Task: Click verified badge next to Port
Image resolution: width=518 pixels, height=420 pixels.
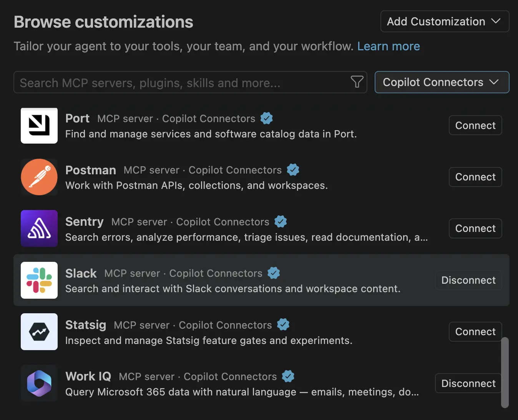Action: click(x=267, y=118)
